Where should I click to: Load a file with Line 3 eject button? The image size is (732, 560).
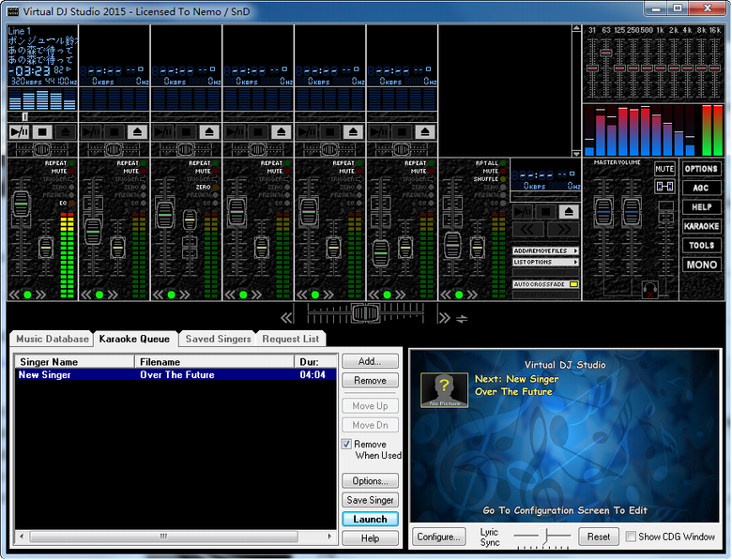point(209,132)
